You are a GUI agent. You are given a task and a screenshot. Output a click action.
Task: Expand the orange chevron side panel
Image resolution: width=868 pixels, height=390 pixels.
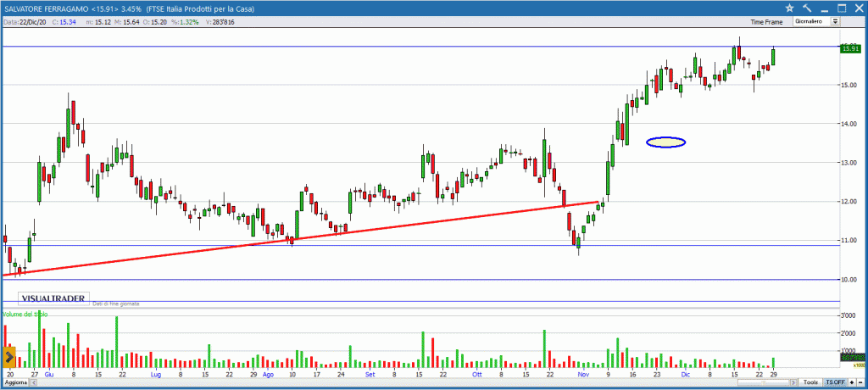pyautogui.click(x=8, y=357)
